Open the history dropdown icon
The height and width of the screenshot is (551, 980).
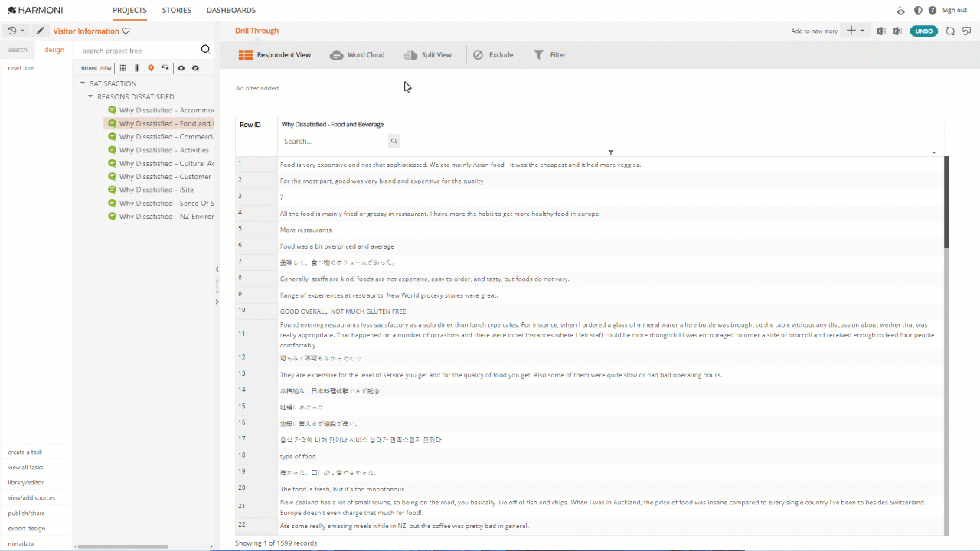click(x=16, y=31)
